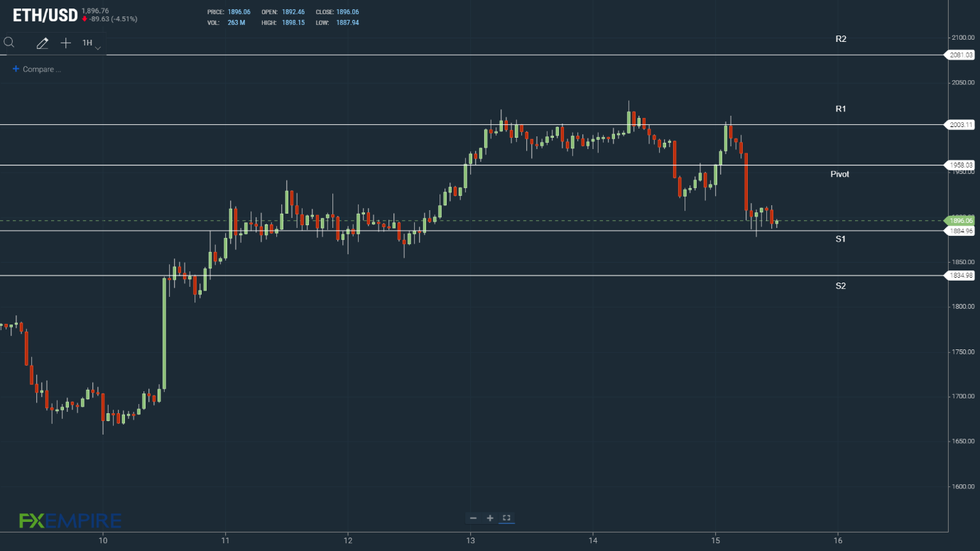The width and height of the screenshot is (980, 551).
Task: Click the R1 level price tag 2003.11
Action: point(959,124)
